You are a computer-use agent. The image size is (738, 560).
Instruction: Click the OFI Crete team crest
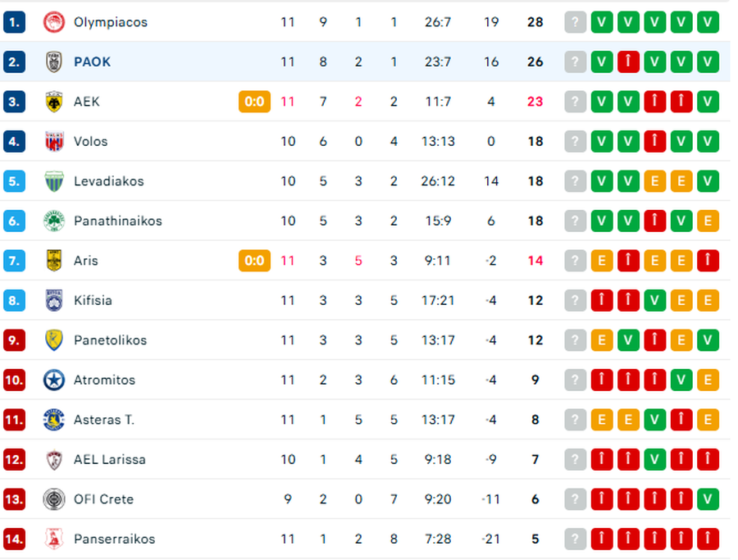[53, 499]
